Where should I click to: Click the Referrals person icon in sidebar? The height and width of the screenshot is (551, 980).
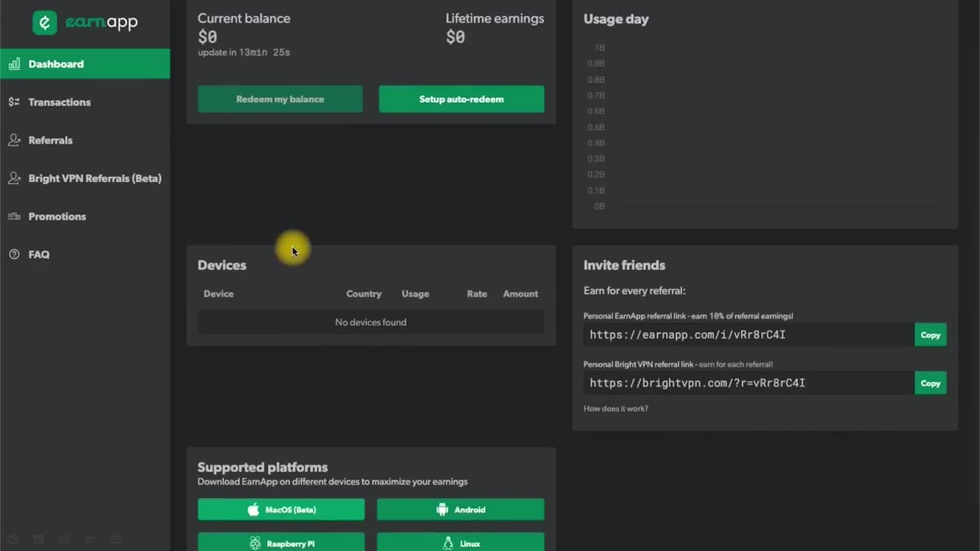coord(14,140)
